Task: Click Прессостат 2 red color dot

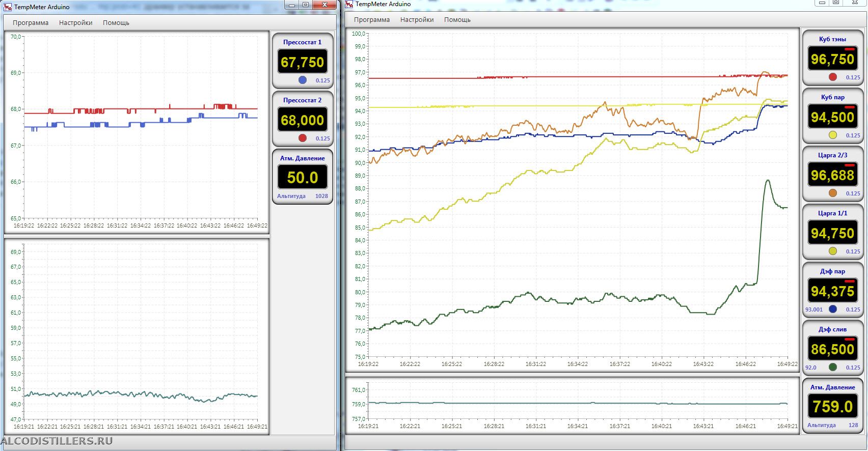Action: (303, 138)
